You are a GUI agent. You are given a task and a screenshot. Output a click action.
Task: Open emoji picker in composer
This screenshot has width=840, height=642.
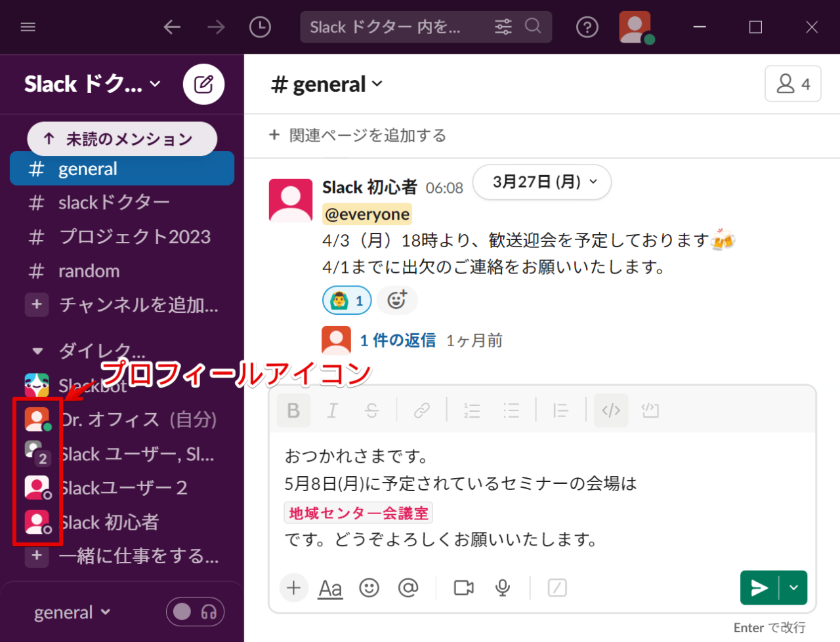pyautogui.click(x=369, y=588)
